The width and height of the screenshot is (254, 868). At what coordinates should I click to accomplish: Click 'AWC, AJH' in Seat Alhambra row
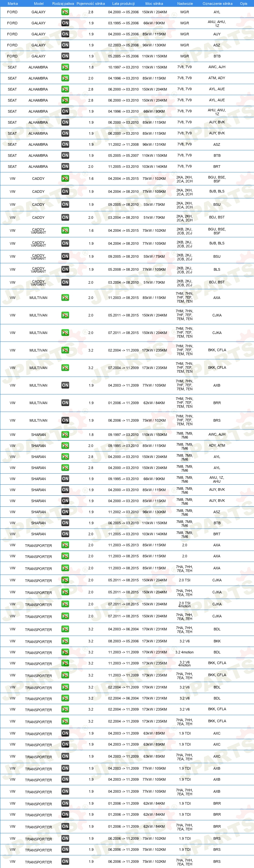[217, 67]
